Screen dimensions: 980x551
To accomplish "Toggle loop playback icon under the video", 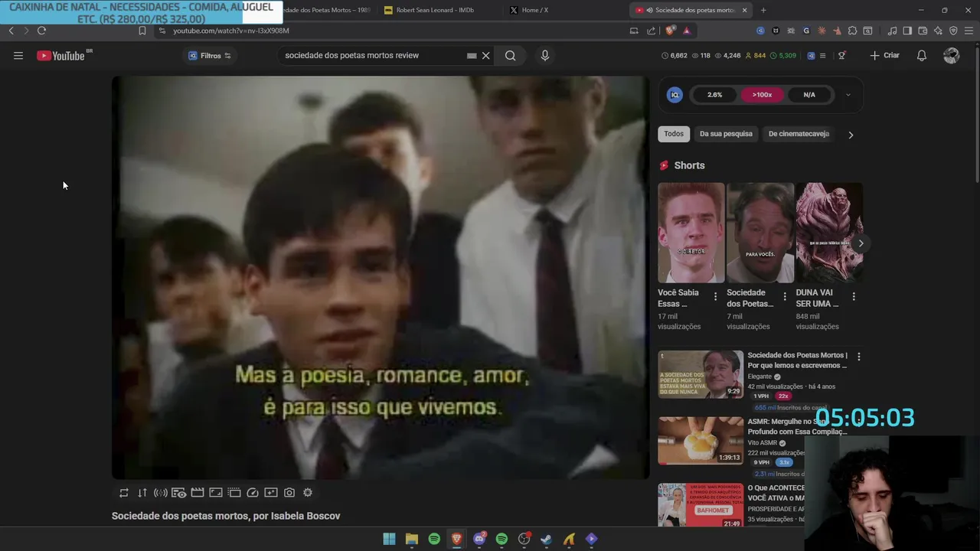I will (124, 493).
